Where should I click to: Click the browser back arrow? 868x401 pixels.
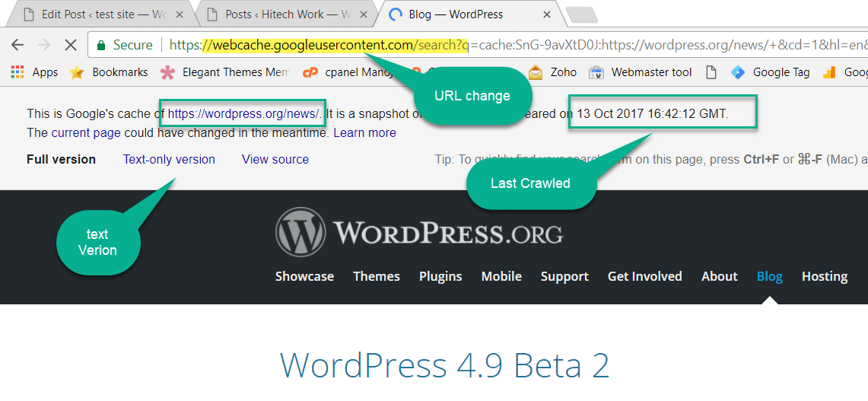point(18,45)
